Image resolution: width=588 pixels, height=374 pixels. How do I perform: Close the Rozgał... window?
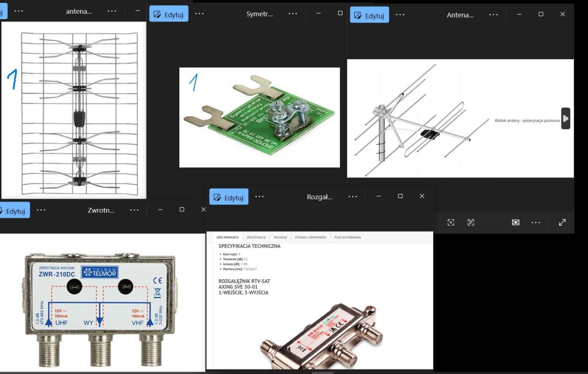click(x=422, y=196)
